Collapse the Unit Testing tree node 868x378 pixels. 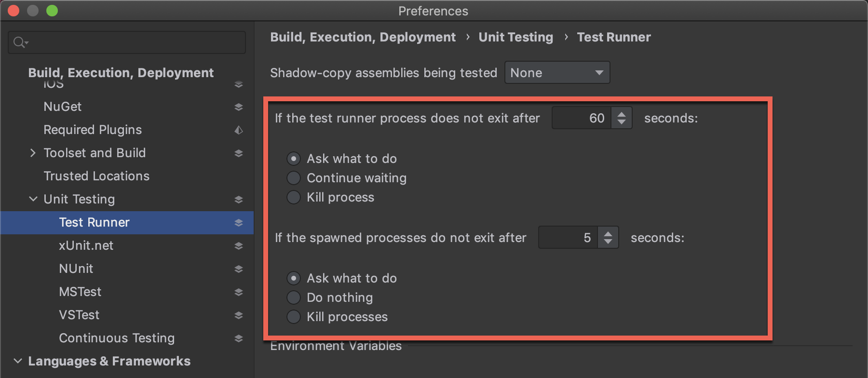tap(33, 199)
